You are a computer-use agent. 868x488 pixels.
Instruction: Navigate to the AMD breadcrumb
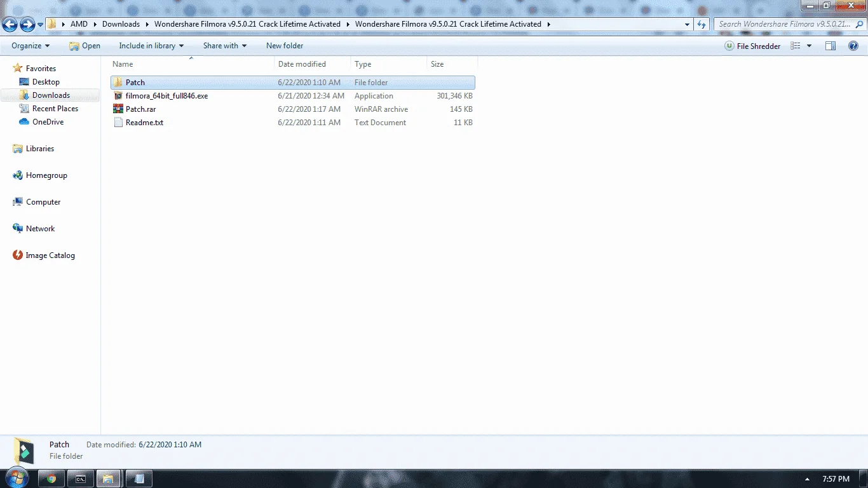[x=79, y=24]
